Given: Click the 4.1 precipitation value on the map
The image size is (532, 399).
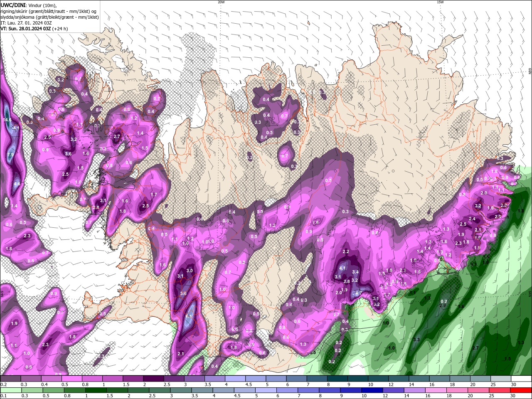Looking at the screenshot, I should [343, 269].
